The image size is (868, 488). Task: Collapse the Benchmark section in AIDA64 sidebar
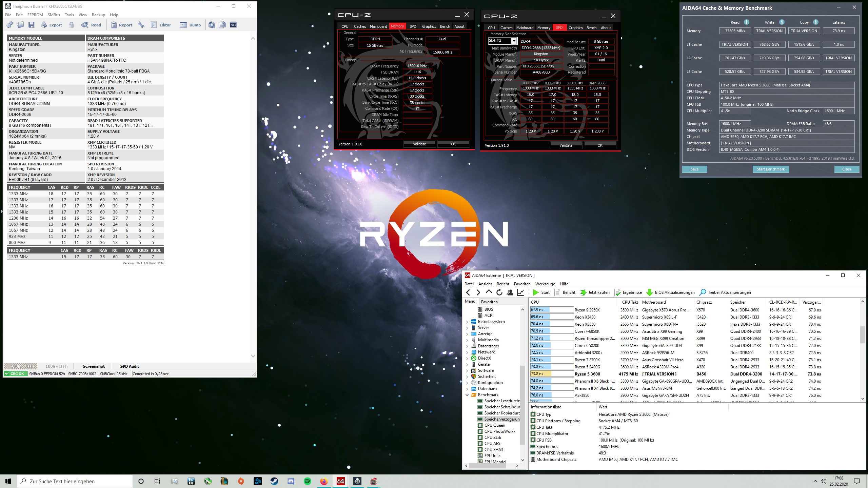468,395
